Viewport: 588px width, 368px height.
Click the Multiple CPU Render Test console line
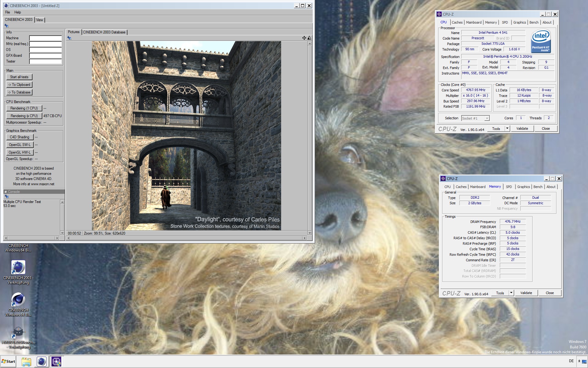(22, 202)
